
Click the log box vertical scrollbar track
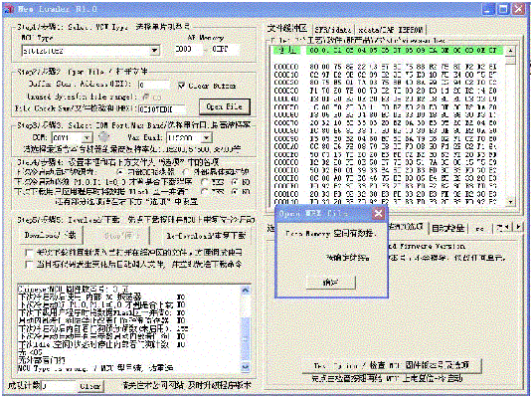(246, 327)
